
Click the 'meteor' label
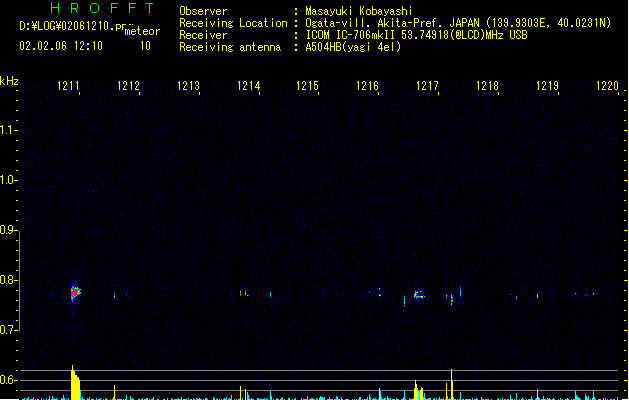[142, 31]
